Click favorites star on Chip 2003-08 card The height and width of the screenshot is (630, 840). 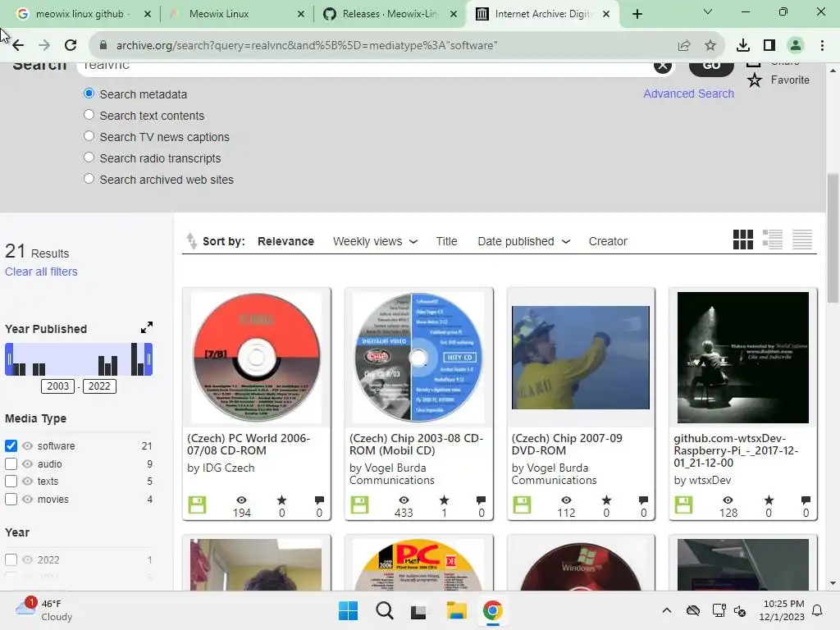coord(444,500)
